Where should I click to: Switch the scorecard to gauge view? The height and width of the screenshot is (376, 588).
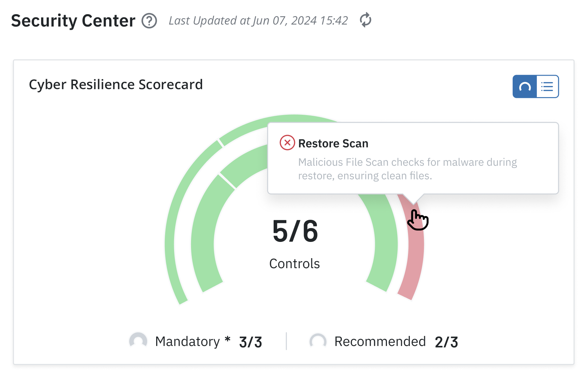(x=524, y=86)
